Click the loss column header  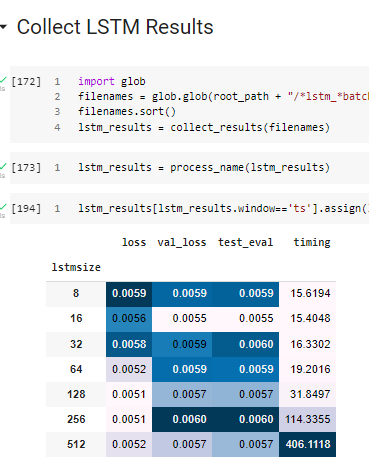pyautogui.click(x=134, y=242)
